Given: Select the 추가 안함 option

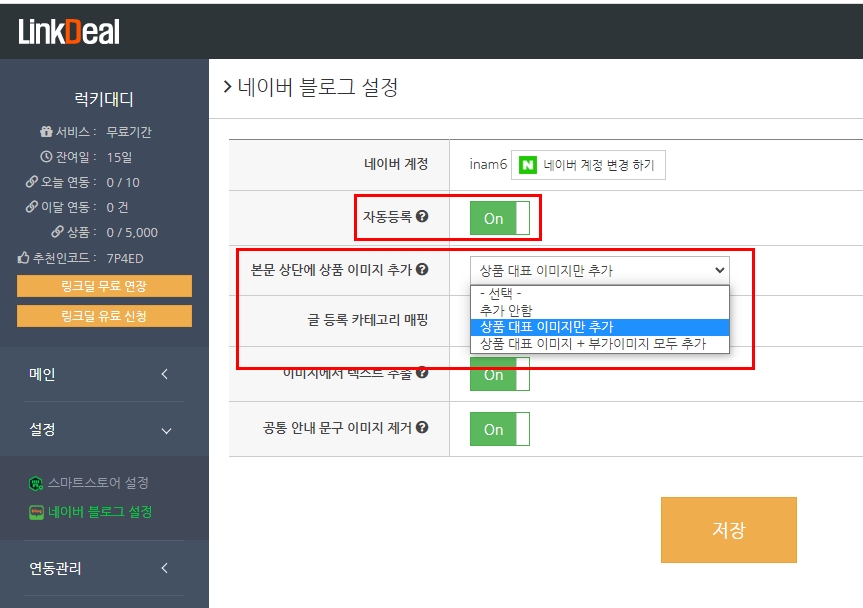Looking at the screenshot, I should (x=600, y=310).
